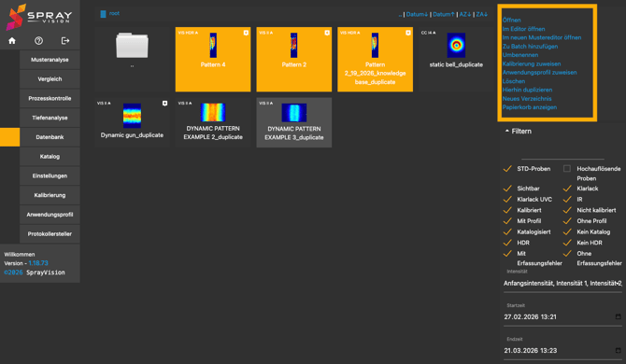Image resolution: width=626 pixels, height=364 pixels.
Task: Toggle the Kein Katalog checkbox
Action: [567, 231]
